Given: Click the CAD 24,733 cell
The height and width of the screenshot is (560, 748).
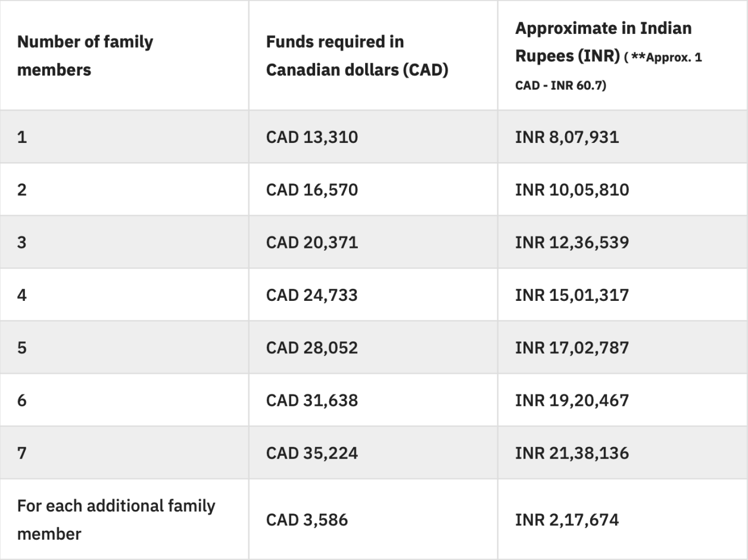Looking at the screenshot, I should click(x=312, y=295).
